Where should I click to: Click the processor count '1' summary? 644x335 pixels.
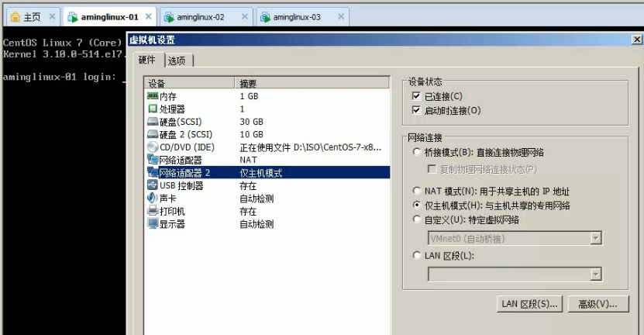[x=242, y=109]
